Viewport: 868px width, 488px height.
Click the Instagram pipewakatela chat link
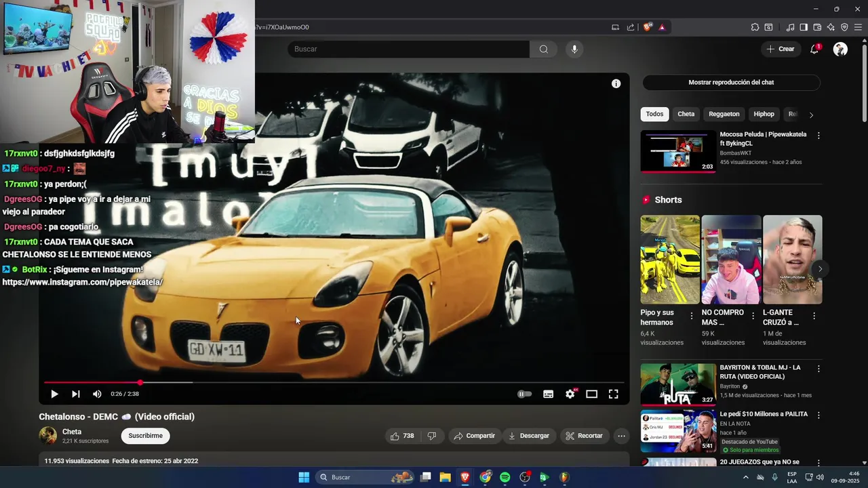tap(82, 282)
